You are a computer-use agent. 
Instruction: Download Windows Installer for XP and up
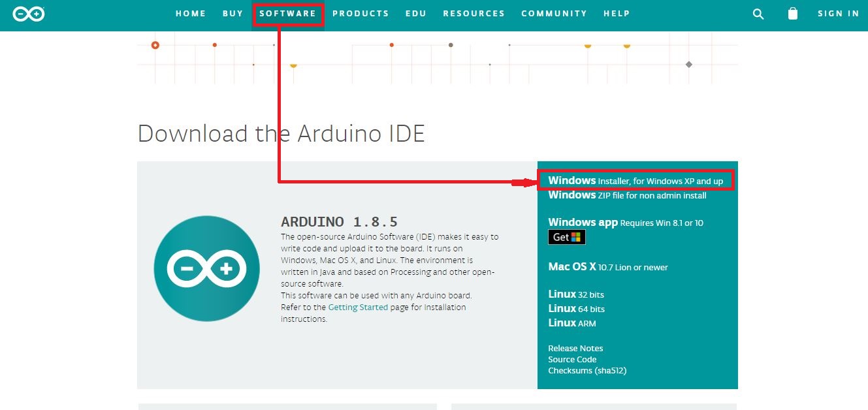[x=635, y=180]
